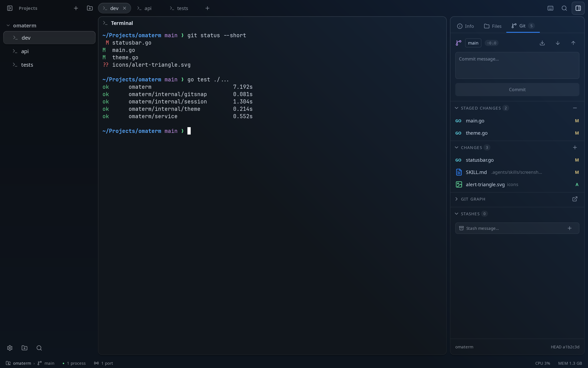588x368 pixels.
Task: Click the MEM 1.3 GB indicator
Action: tap(570, 363)
